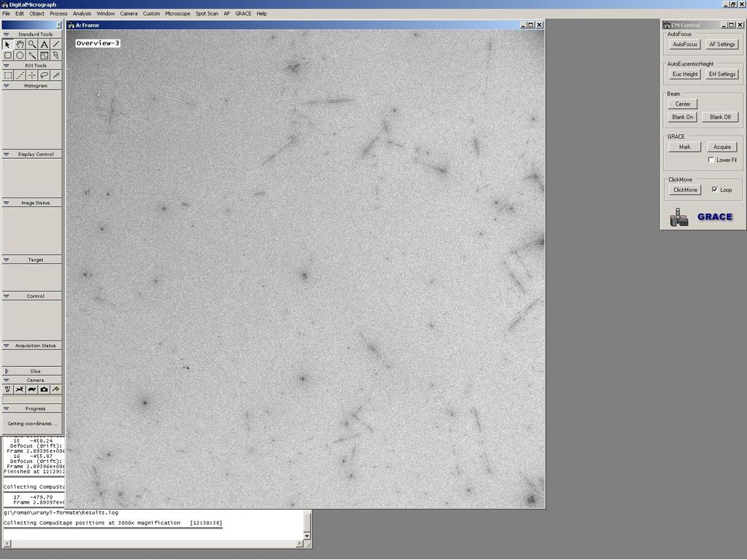Uncheck the Loop checkbox

pos(715,190)
